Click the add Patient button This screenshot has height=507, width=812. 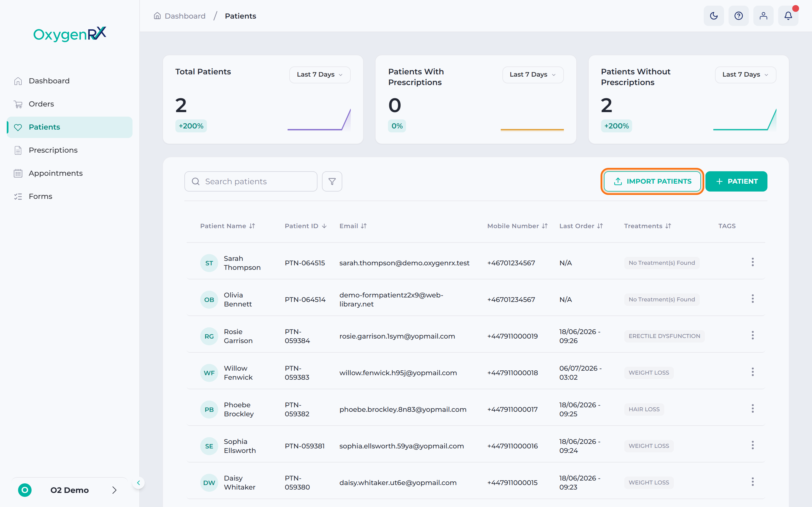pyautogui.click(x=736, y=181)
